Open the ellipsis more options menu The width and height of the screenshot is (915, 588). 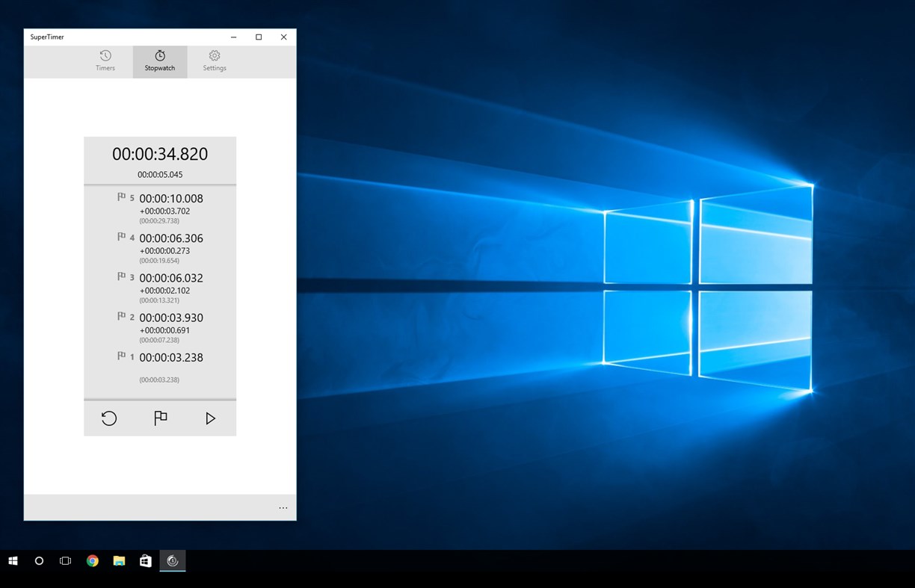pos(283,507)
